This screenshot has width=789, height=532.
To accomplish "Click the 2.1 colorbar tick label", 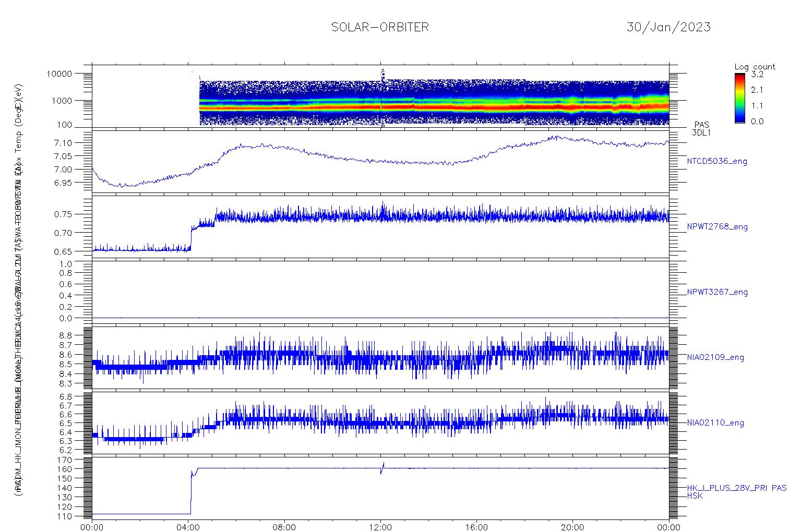I will coord(757,90).
